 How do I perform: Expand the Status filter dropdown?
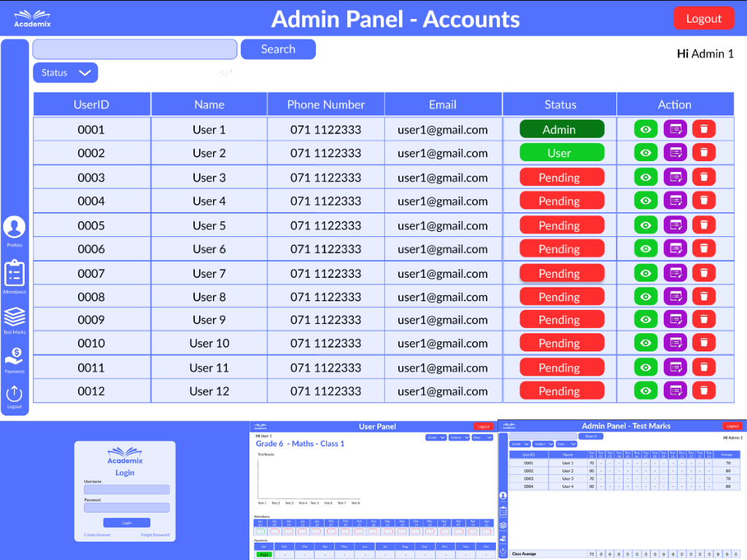pos(65,73)
